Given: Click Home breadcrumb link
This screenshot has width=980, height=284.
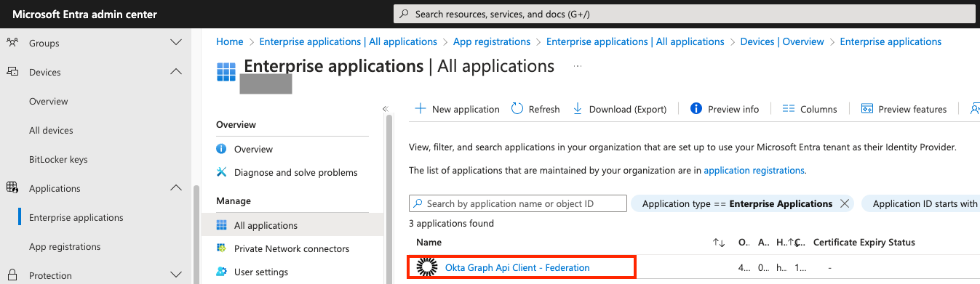Looking at the screenshot, I should [230, 41].
